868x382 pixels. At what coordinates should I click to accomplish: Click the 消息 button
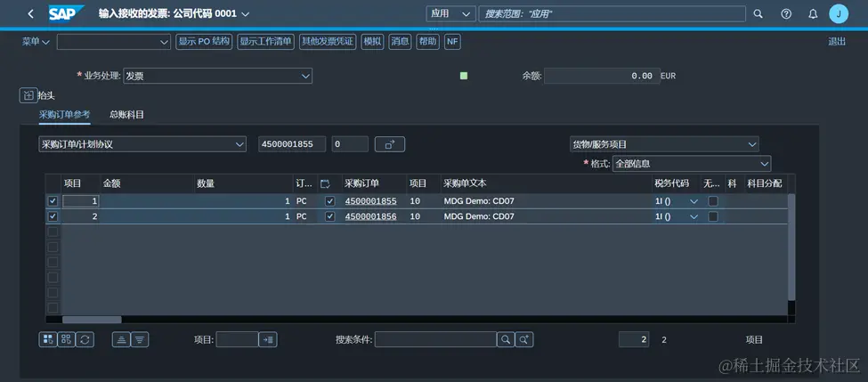coord(400,42)
